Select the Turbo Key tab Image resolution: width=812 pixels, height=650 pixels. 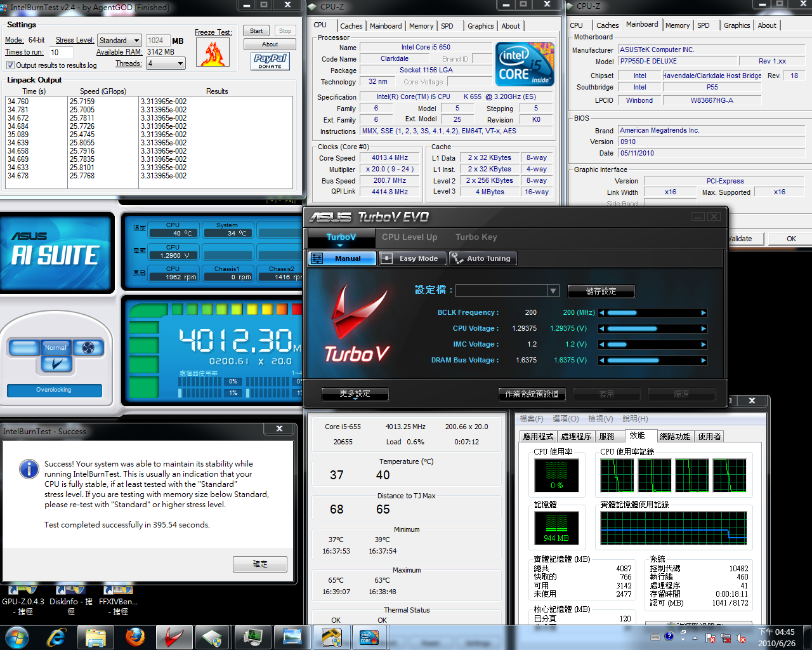click(476, 237)
